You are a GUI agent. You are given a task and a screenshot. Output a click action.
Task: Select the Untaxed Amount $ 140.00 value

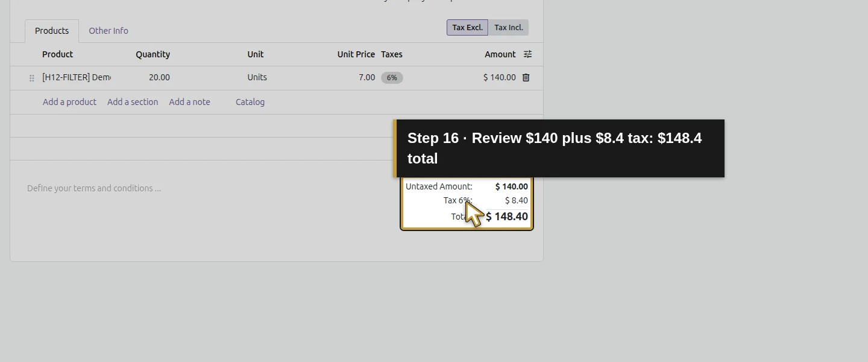(511, 186)
